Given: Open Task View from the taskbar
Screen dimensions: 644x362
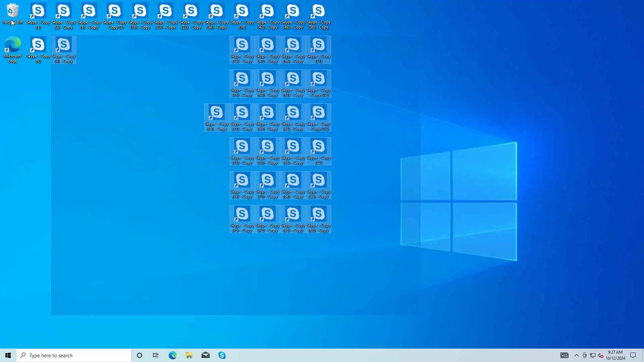Looking at the screenshot, I should tap(156, 355).
